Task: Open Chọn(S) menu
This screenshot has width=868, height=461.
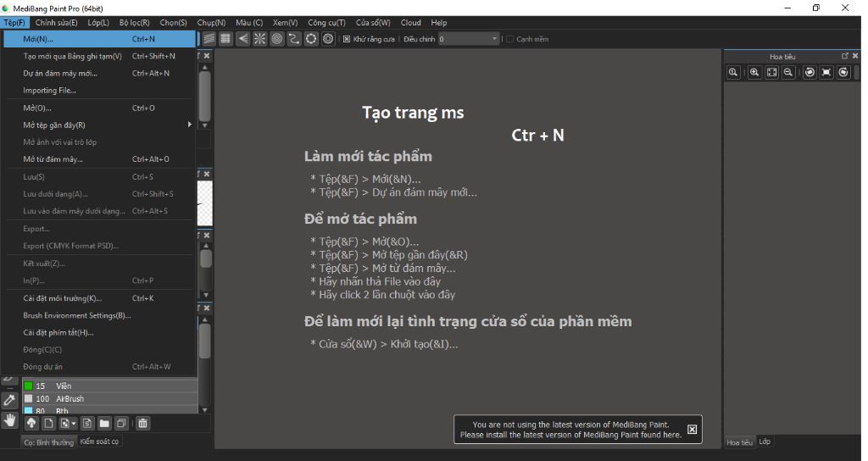Action: (173, 23)
